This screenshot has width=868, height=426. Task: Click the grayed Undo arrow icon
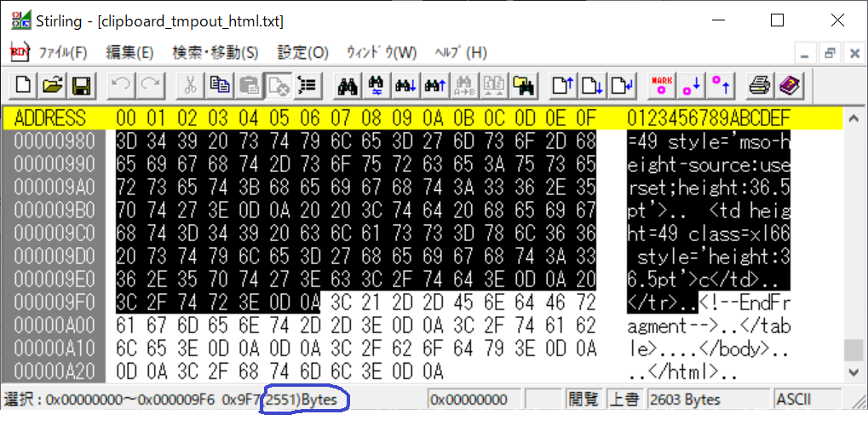point(121,85)
